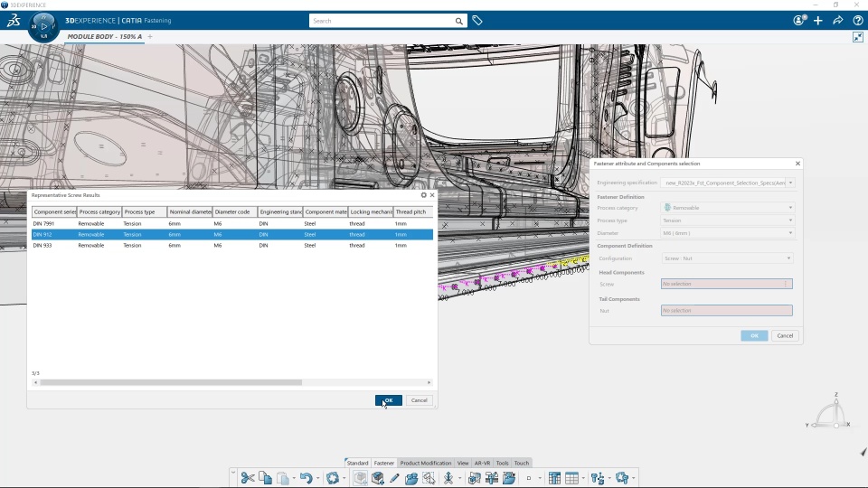Open the settings gear in Screw Results dialog
Image resolution: width=868 pixels, height=488 pixels.
coord(423,195)
